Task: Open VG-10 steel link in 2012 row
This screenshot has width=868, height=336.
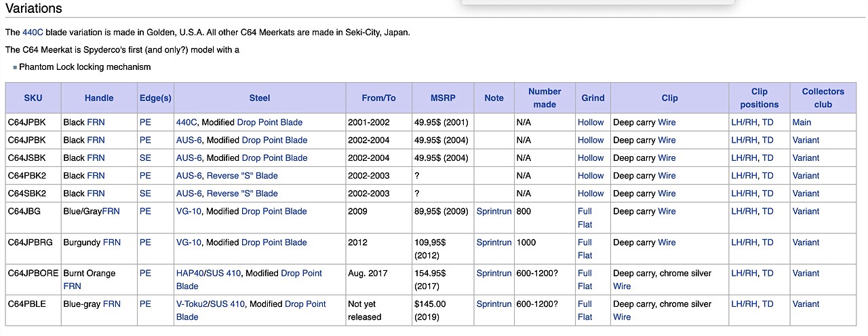Action: point(189,242)
